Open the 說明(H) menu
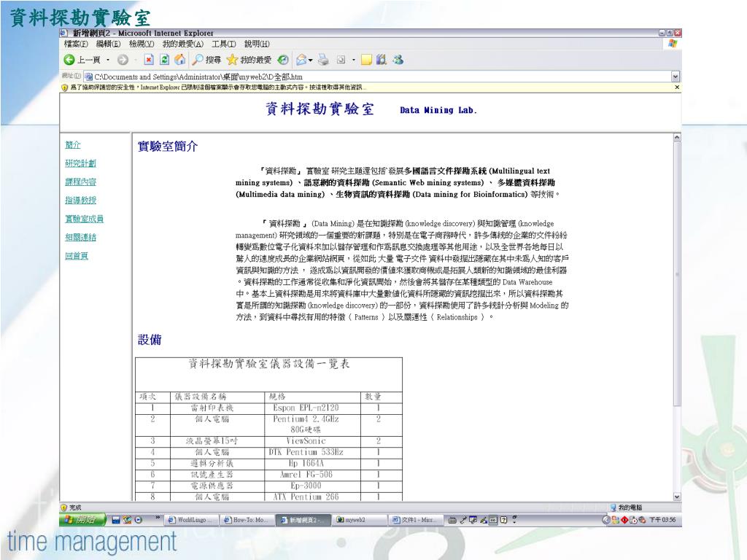 click(x=257, y=44)
